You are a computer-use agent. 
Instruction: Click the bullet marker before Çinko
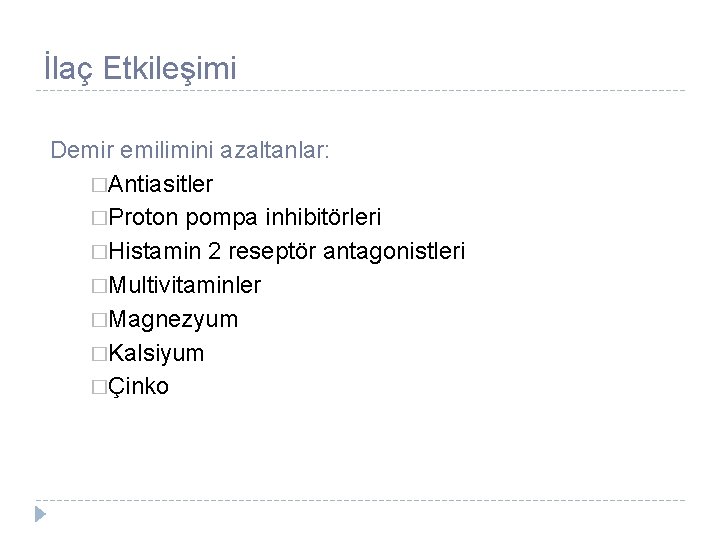point(97,388)
